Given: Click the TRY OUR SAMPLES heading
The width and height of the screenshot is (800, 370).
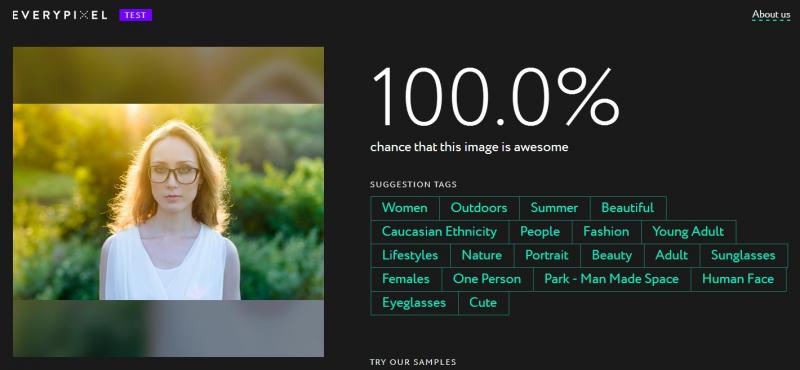Looking at the screenshot, I should [413, 362].
